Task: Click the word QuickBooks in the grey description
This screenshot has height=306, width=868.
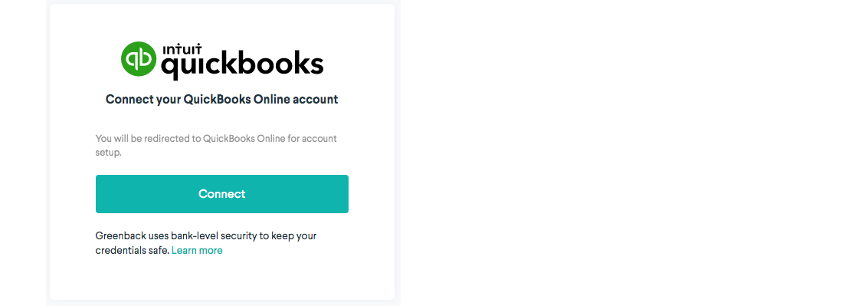Action: point(228,139)
